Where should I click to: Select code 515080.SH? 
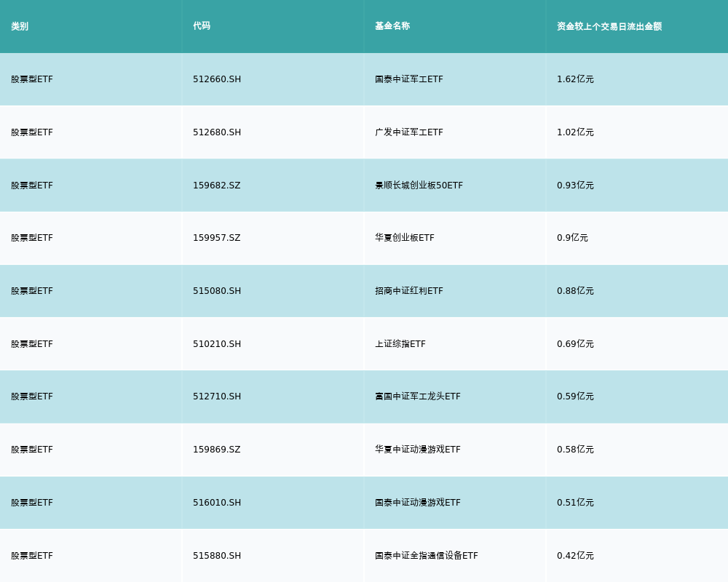pyautogui.click(x=217, y=291)
